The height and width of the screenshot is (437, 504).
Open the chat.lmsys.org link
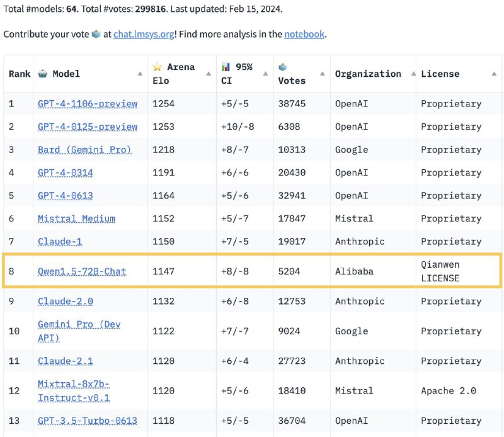(x=144, y=34)
